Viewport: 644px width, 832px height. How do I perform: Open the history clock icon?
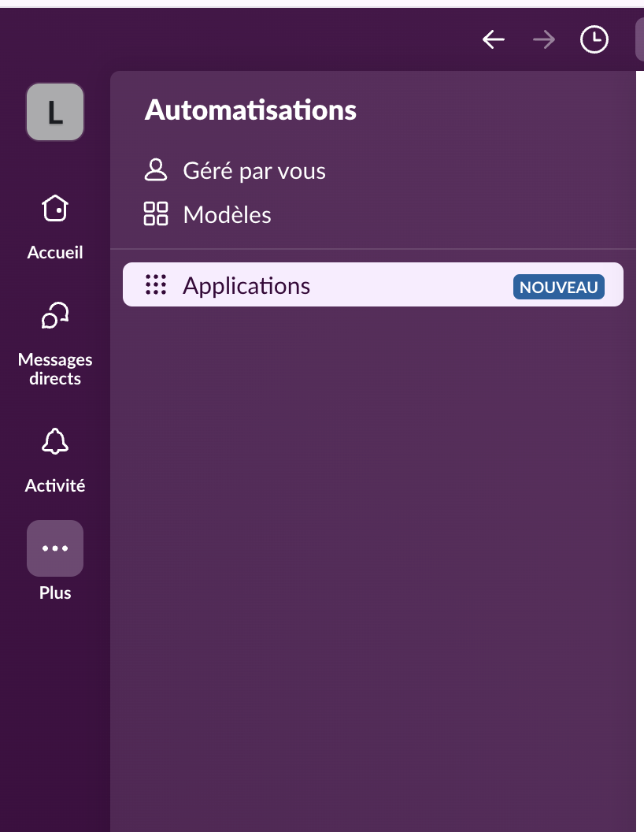pyautogui.click(x=594, y=39)
